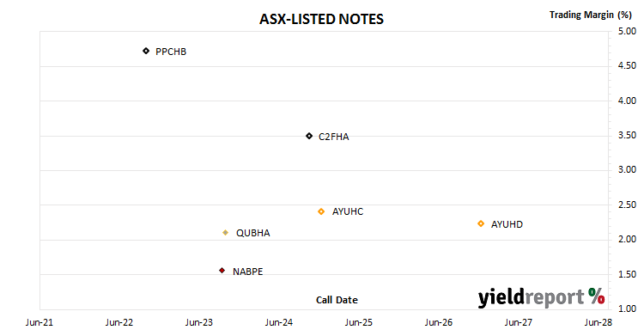Select the C2FHA data label text

click(334, 137)
